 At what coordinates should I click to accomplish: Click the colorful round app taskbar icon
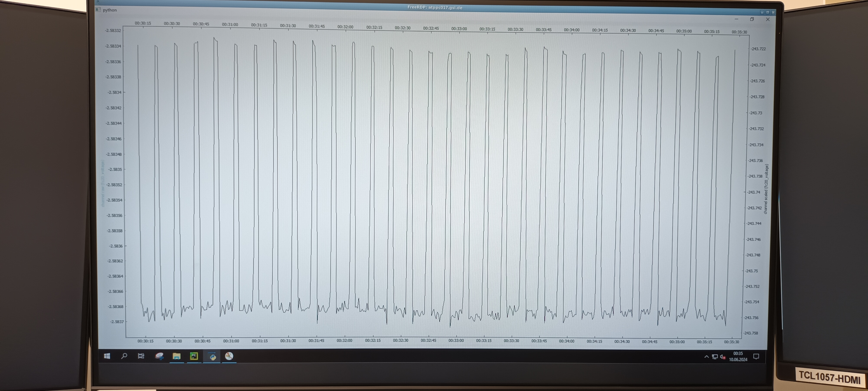[229, 356]
